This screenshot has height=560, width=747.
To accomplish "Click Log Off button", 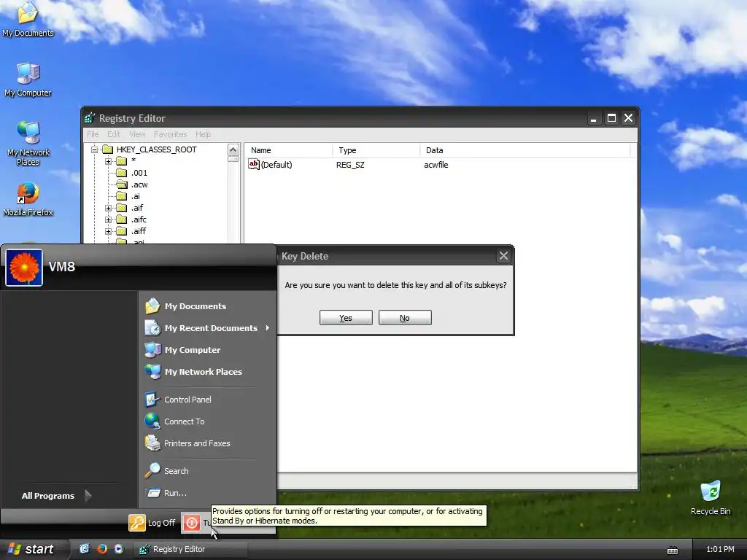I will [x=152, y=523].
